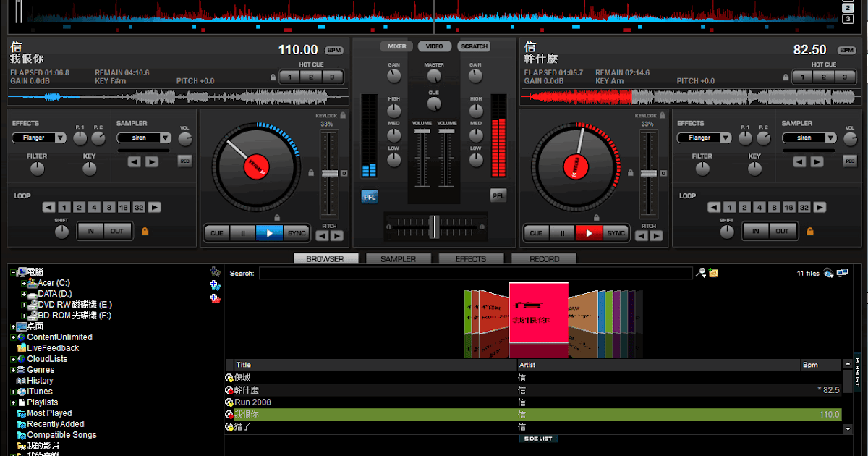This screenshot has height=456, width=868.
Task: Click the lock icon beside left loop OUT
Action: pos(145,231)
